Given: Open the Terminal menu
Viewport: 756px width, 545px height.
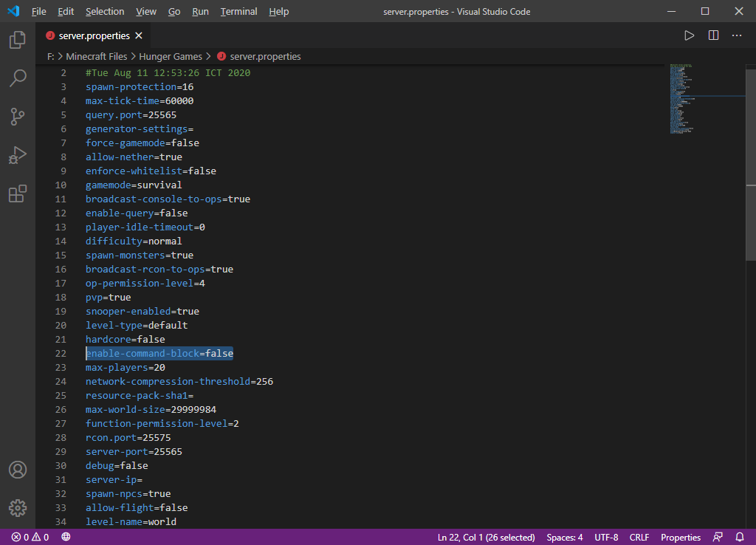Looking at the screenshot, I should click(238, 11).
